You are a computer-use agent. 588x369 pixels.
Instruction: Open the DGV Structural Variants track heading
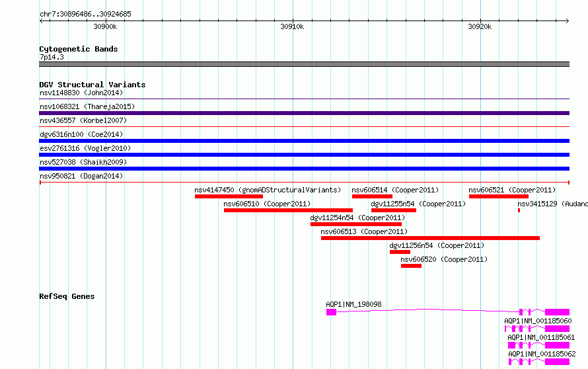(x=92, y=85)
